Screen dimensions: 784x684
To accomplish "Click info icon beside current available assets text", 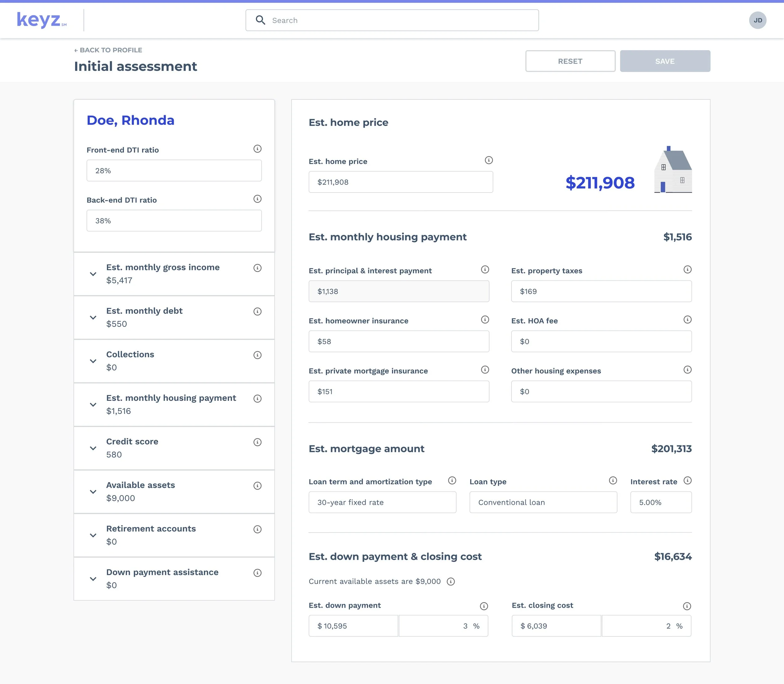I will [x=450, y=582].
